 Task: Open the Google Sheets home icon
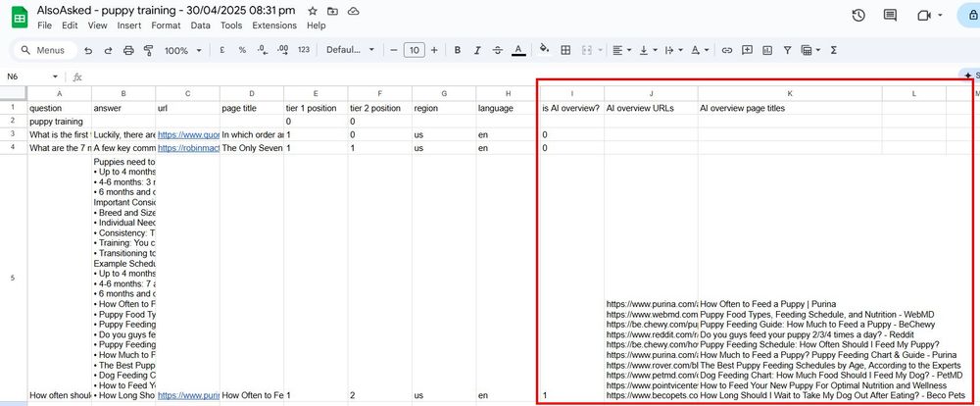point(20,18)
